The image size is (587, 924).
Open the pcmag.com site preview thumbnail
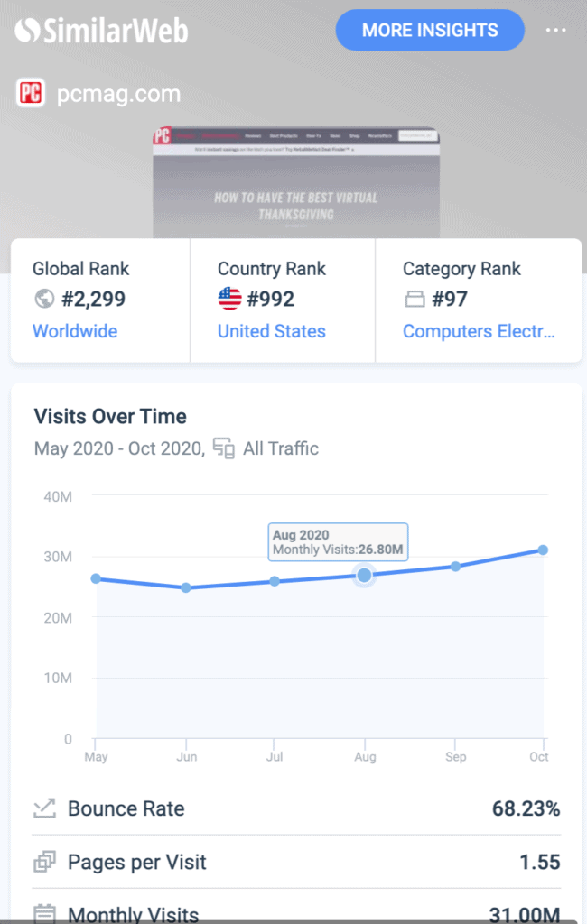pyautogui.click(x=295, y=181)
